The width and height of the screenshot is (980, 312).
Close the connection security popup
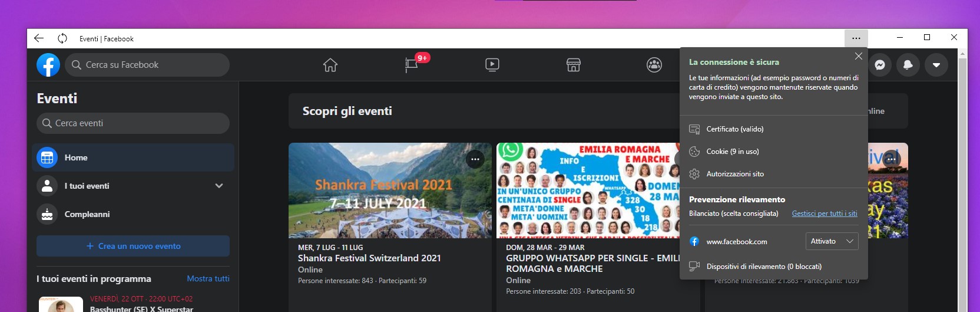(x=859, y=56)
